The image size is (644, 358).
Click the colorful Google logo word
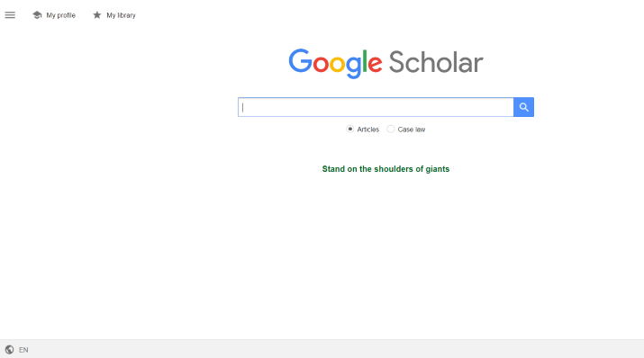(x=335, y=63)
